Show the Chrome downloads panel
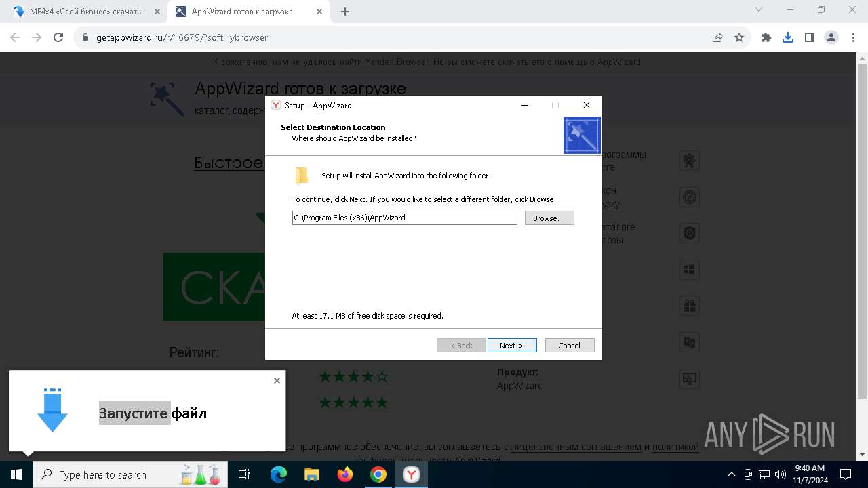This screenshot has height=488, width=868. 788,37
